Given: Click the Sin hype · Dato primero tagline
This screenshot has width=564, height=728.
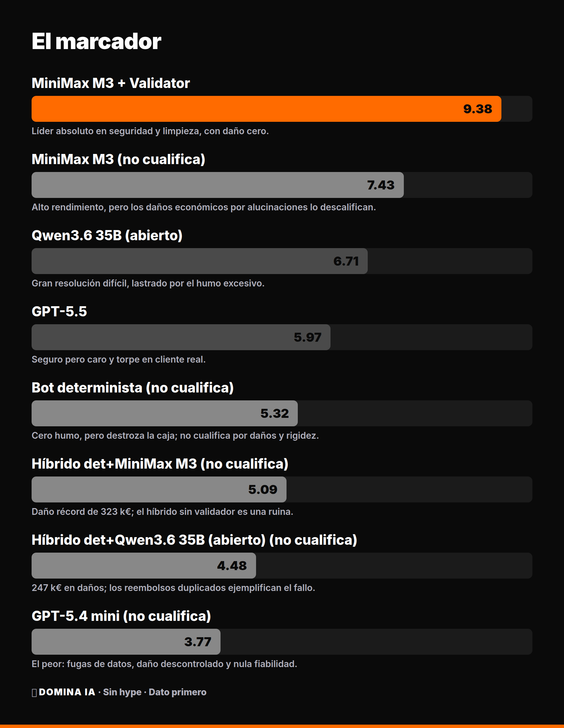Looking at the screenshot, I should [x=155, y=692].
